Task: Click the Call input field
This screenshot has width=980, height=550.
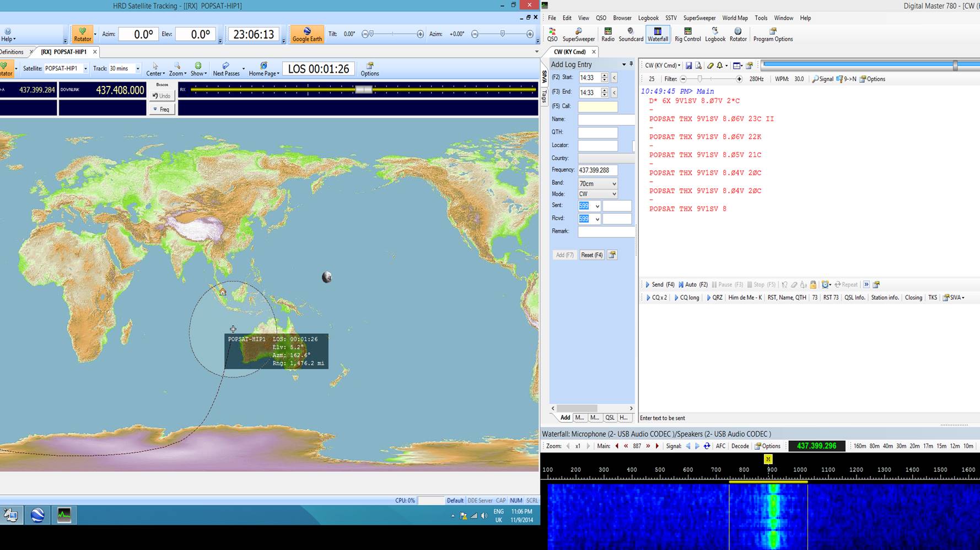Action: tap(597, 106)
